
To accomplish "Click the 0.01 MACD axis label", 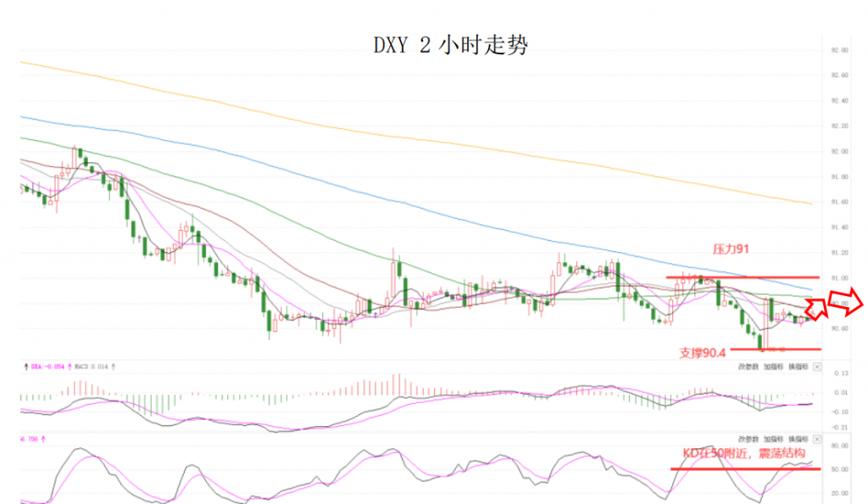I will tap(841, 393).
